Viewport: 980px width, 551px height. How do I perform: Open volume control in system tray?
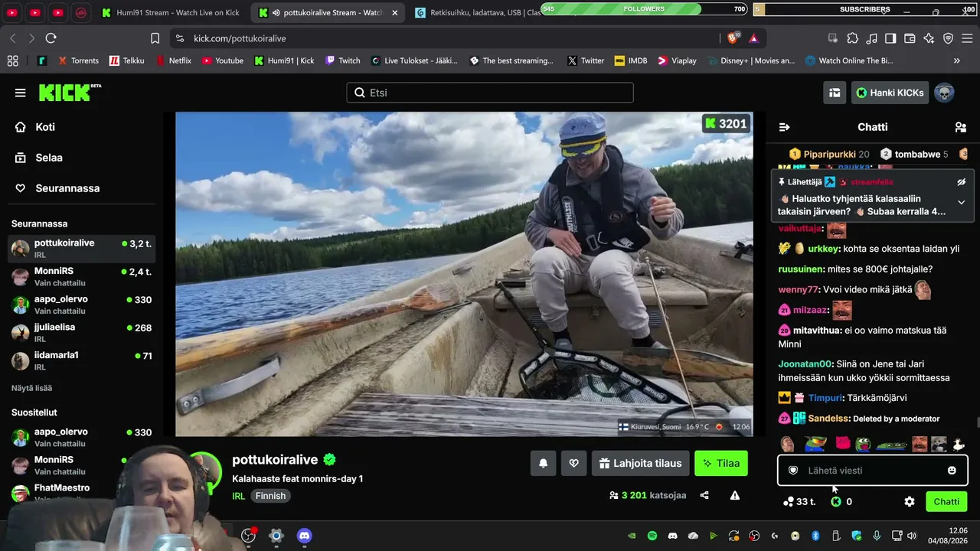point(911,536)
